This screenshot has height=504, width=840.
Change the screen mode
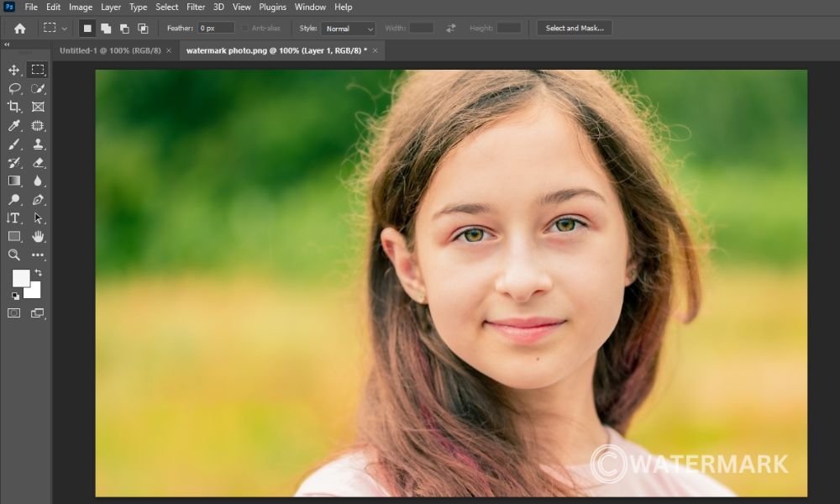tap(38, 313)
